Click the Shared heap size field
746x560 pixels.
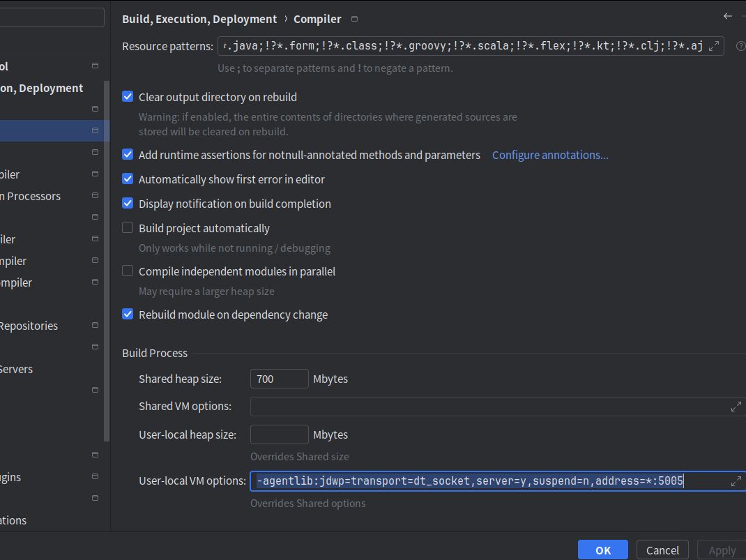(279, 379)
